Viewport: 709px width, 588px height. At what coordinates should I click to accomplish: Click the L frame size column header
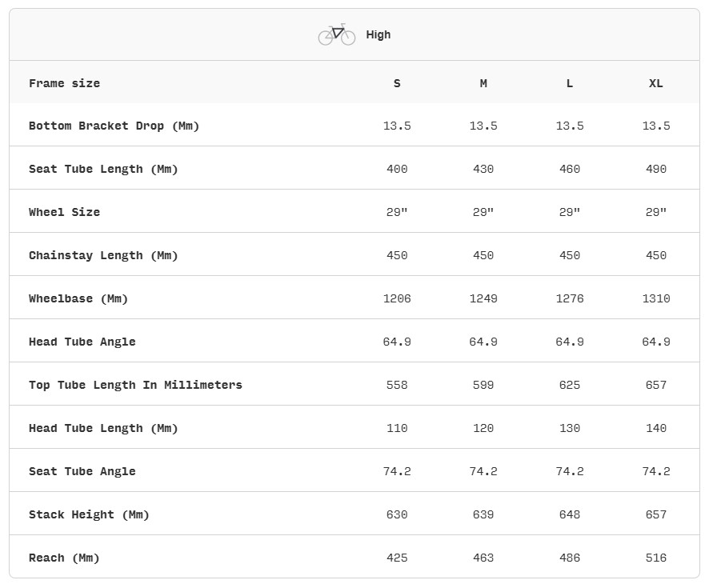[570, 84]
